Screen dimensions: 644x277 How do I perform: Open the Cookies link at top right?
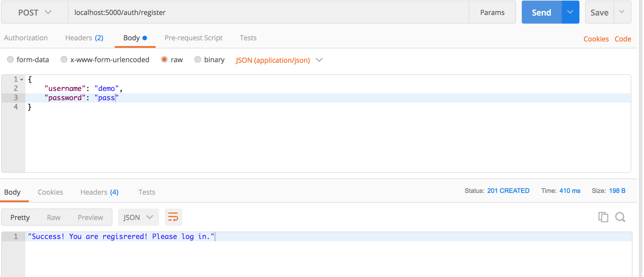click(x=596, y=39)
